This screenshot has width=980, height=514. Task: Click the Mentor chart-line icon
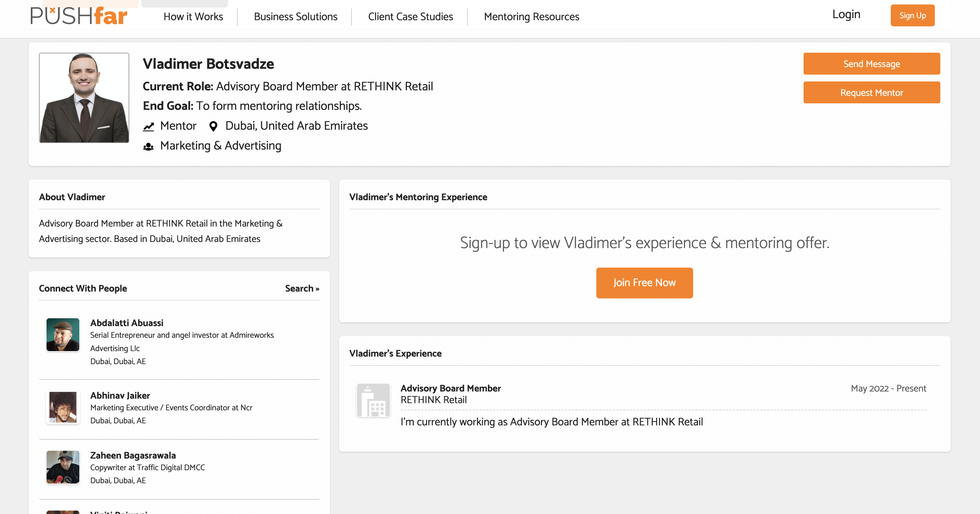148,126
